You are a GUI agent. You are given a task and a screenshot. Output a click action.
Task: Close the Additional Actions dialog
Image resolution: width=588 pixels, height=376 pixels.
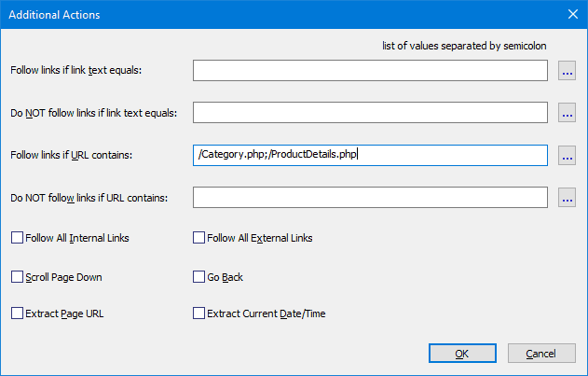click(x=573, y=14)
